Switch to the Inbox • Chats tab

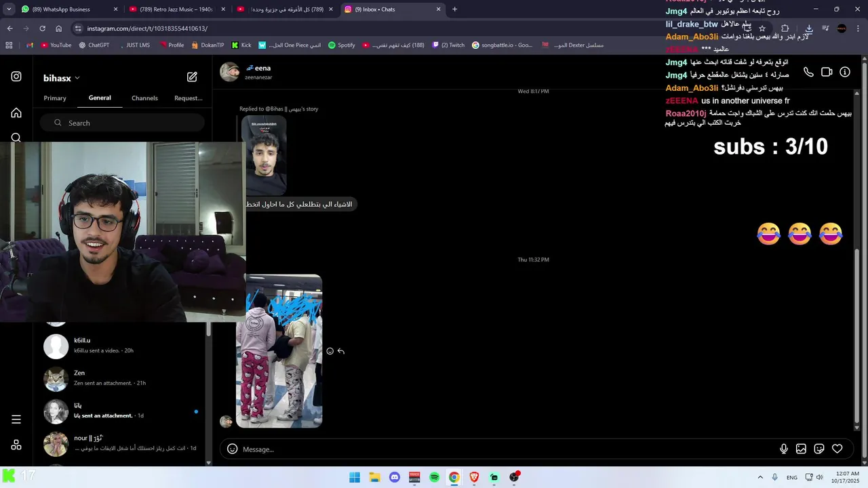click(x=392, y=9)
